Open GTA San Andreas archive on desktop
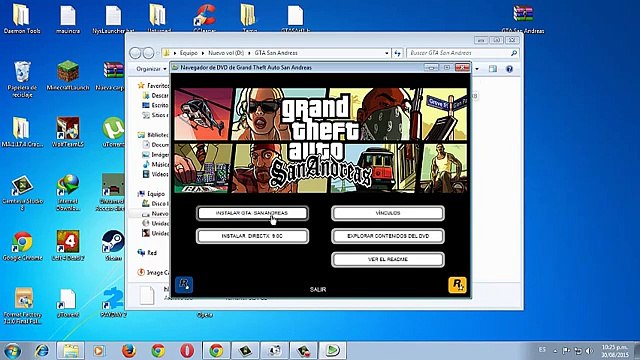Image resolution: width=640 pixels, height=360 pixels. pyautogui.click(x=523, y=19)
